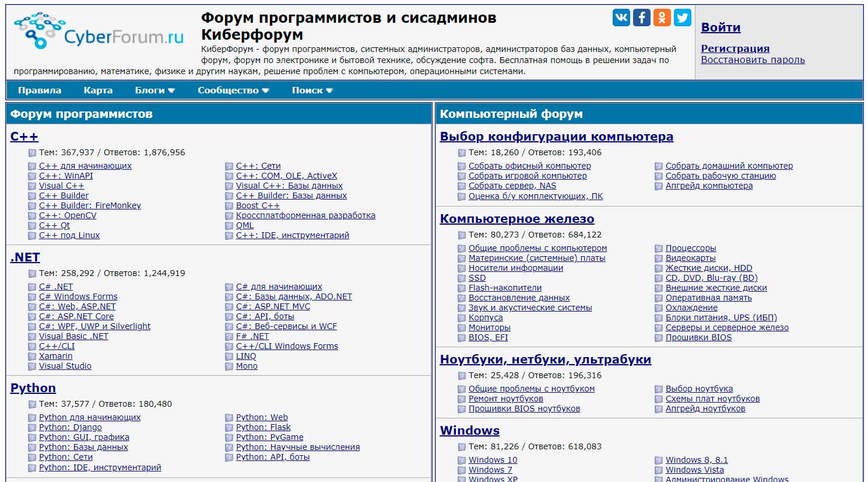Viewport: 868px width, 482px height.
Task: Click folder icon beside Охлаждение
Action: coord(659,308)
